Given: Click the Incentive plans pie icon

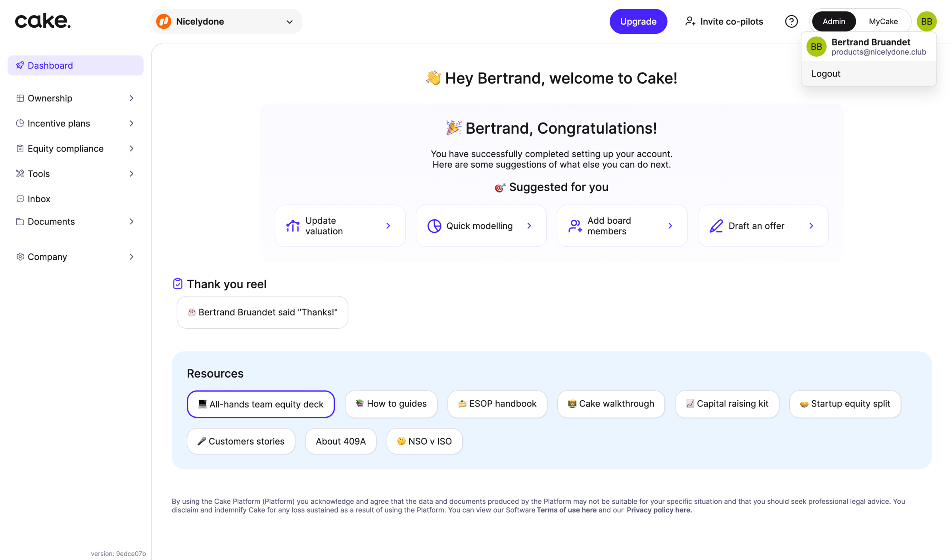Looking at the screenshot, I should 20,123.
